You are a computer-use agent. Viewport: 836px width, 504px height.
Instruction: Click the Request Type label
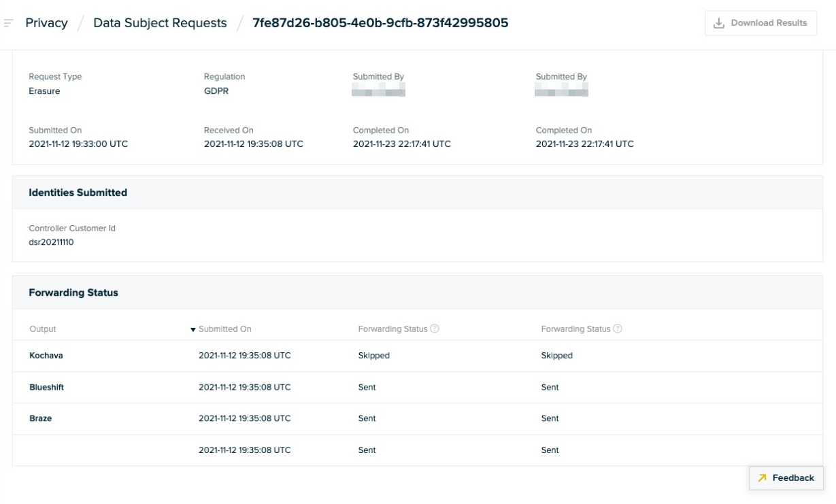pyautogui.click(x=55, y=77)
